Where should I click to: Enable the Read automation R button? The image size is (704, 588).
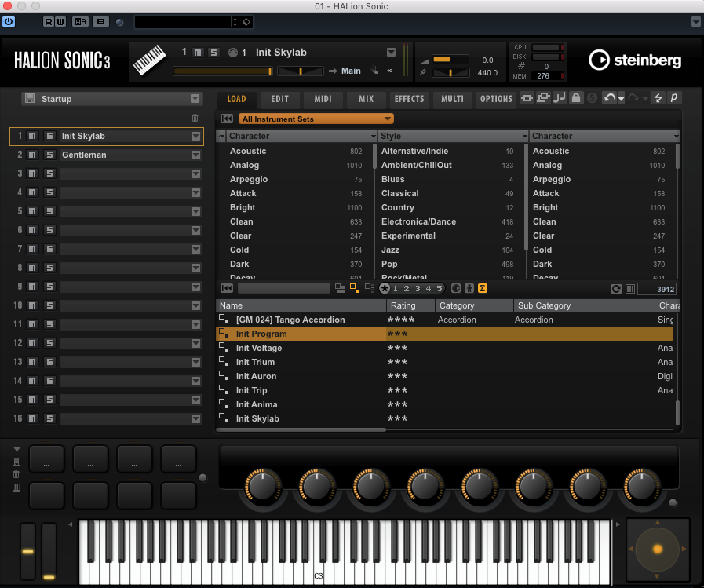49,21
